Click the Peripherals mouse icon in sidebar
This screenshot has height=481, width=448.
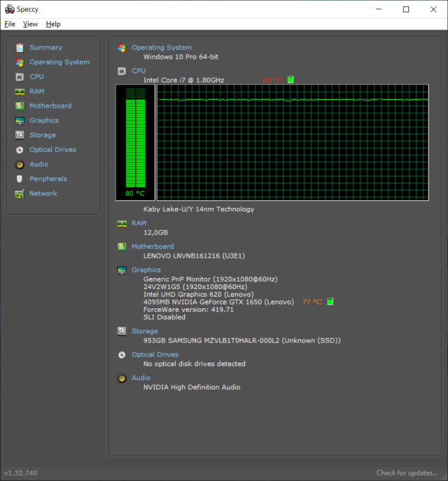20,179
